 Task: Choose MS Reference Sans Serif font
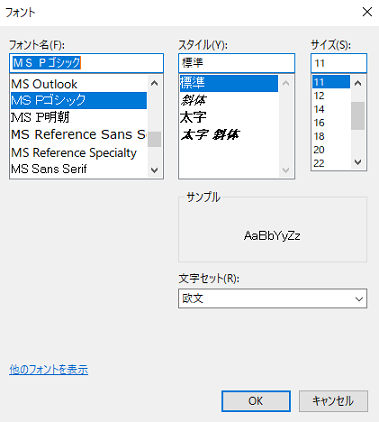point(79,135)
